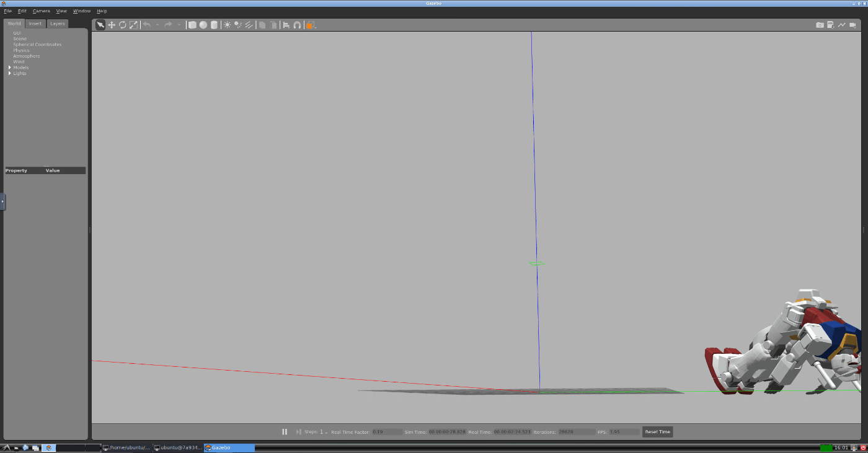Open the Align tool

[x=286, y=25]
